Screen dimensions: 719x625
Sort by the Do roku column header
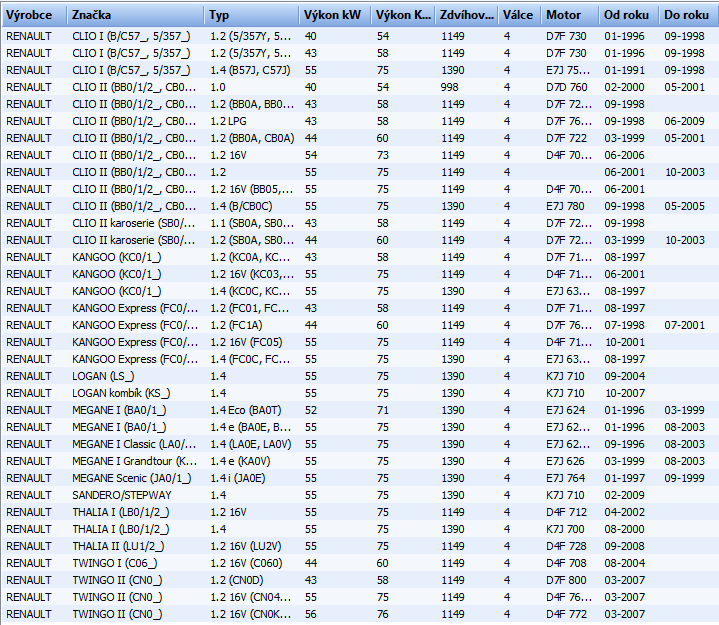tap(688, 15)
